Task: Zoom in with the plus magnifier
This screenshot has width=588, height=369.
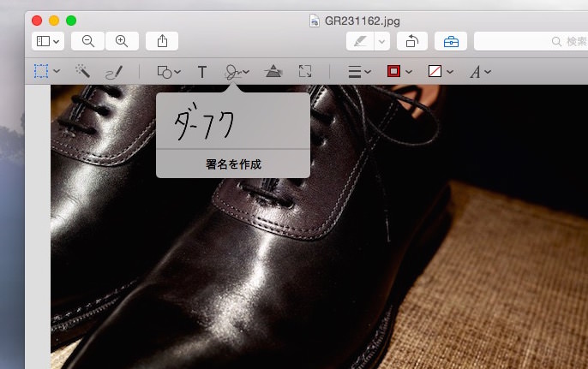Action: point(122,41)
